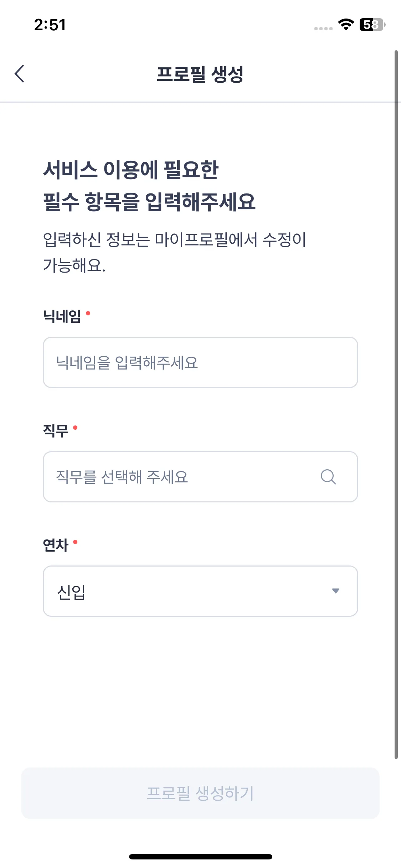Tap the 연차 field label

(x=56, y=545)
